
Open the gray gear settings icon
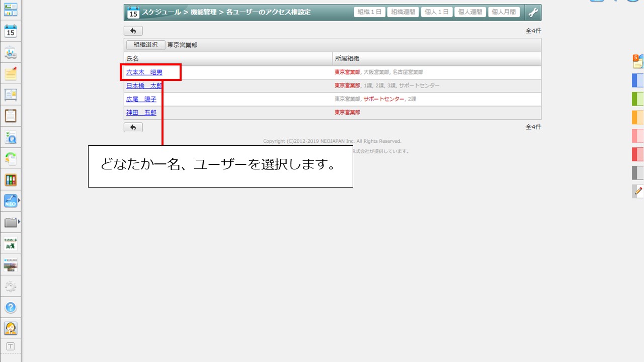point(11,287)
